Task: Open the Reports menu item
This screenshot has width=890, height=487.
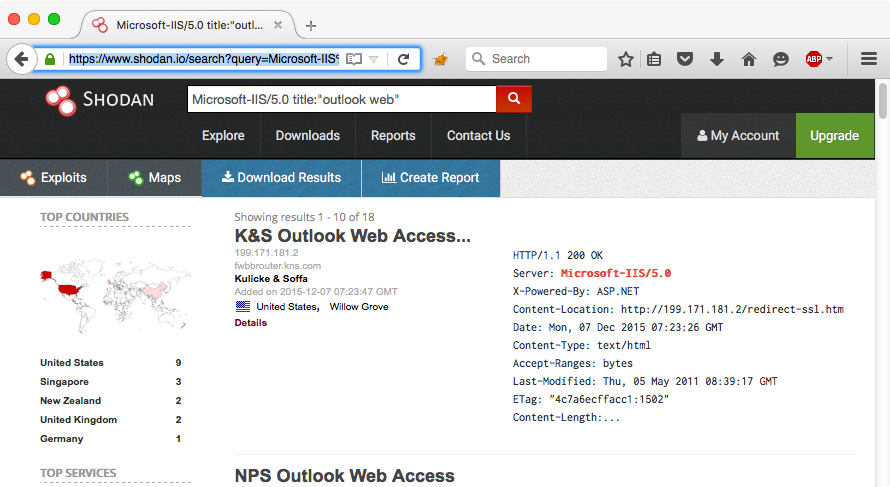Action: coord(393,136)
